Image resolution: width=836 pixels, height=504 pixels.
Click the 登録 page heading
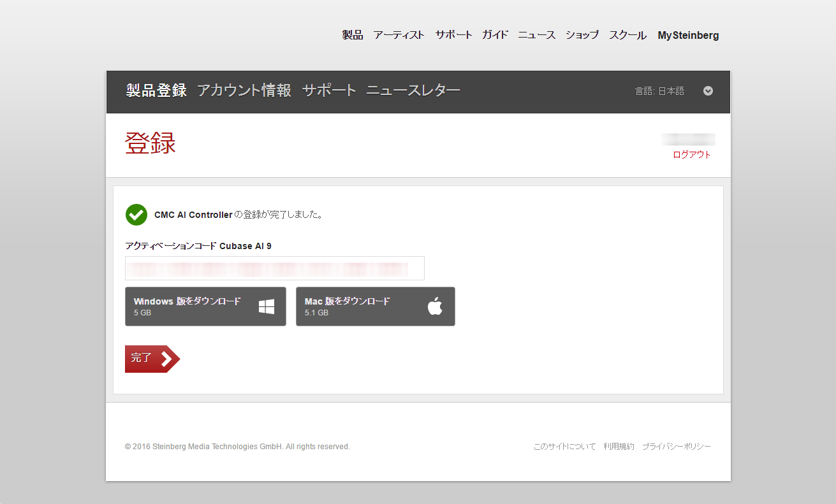click(x=150, y=143)
